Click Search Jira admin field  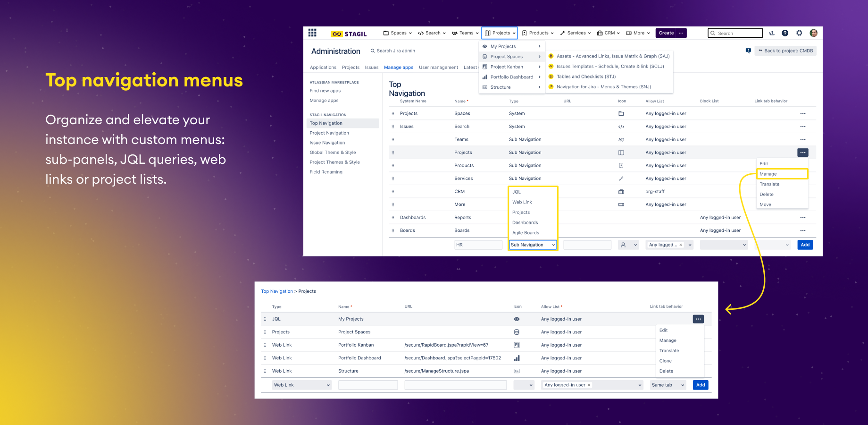pos(392,51)
